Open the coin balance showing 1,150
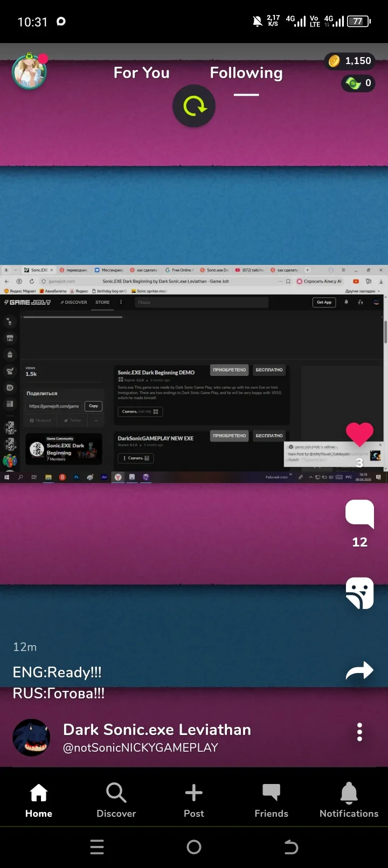Screen dimensions: 388x868 click(x=350, y=61)
